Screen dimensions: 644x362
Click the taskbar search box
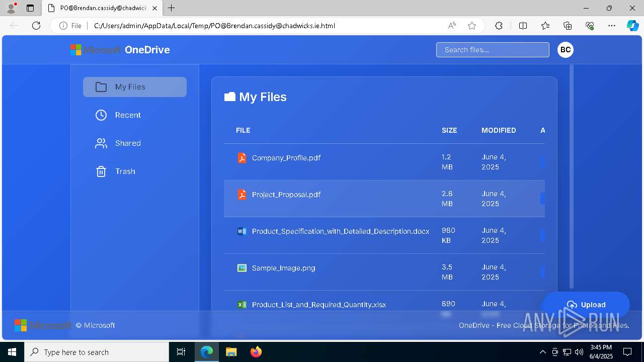point(97,352)
